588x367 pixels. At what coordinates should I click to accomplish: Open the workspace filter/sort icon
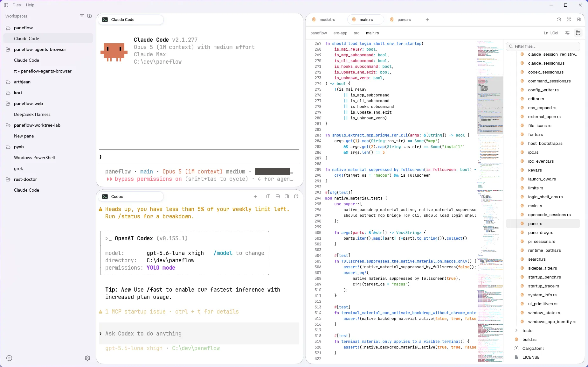(82, 16)
